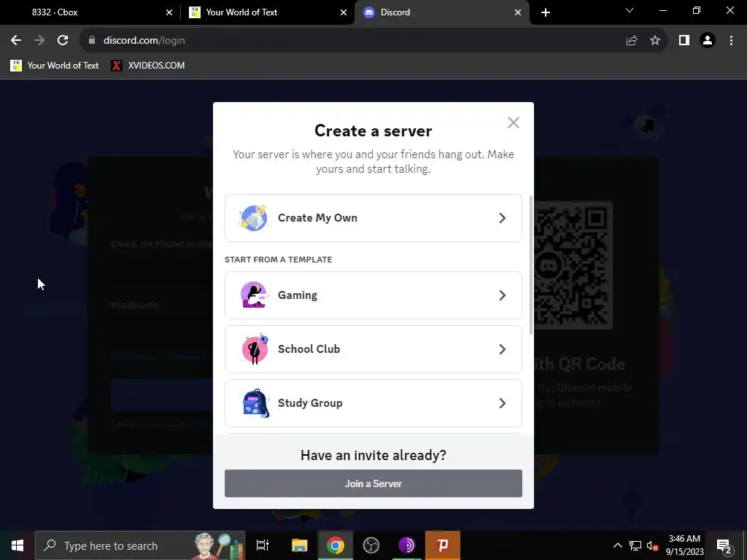The image size is (747, 560).
Task: Expand the Study Group chevron
Action: point(502,403)
